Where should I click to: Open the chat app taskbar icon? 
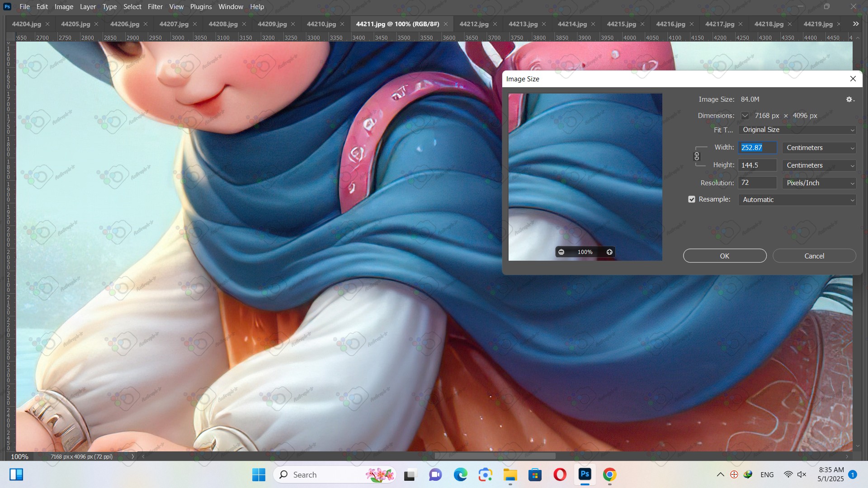pos(435,474)
